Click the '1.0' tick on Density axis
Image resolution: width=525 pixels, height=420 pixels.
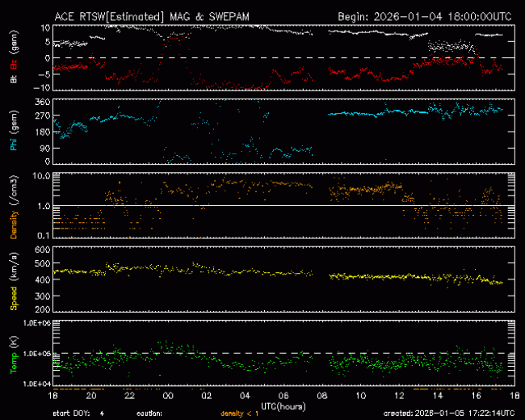[44, 206]
